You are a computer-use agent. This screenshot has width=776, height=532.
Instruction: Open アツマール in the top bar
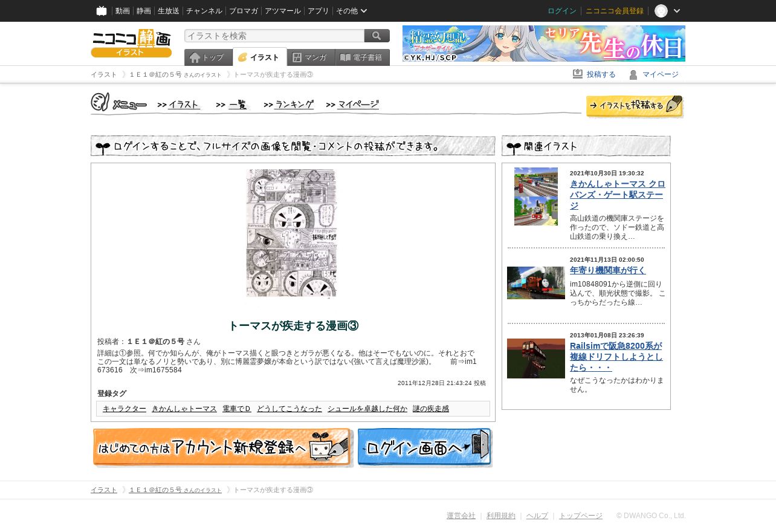(x=283, y=11)
